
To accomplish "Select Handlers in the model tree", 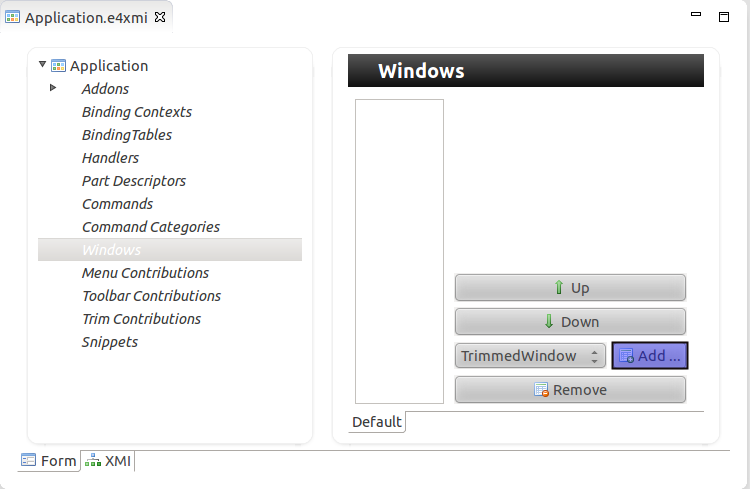I will pos(110,158).
